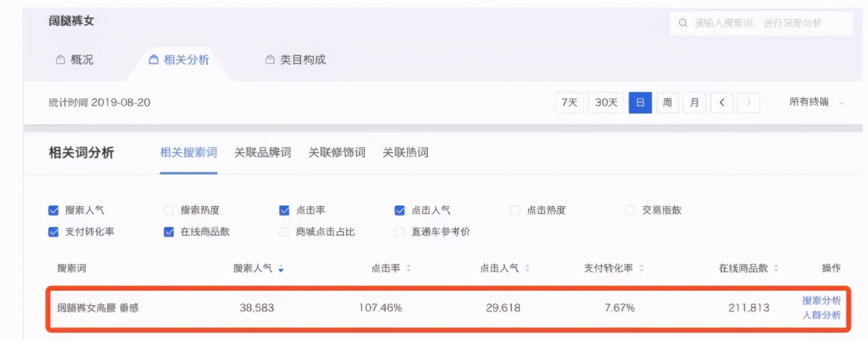Go to previous date with left chevron

click(722, 102)
